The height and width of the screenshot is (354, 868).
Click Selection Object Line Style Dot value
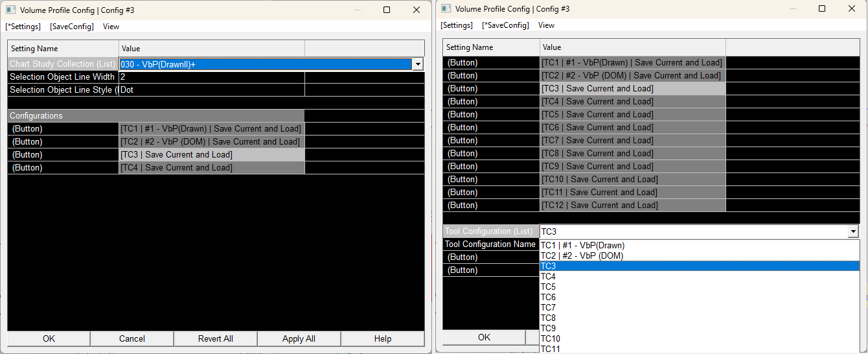click(212, 90)
